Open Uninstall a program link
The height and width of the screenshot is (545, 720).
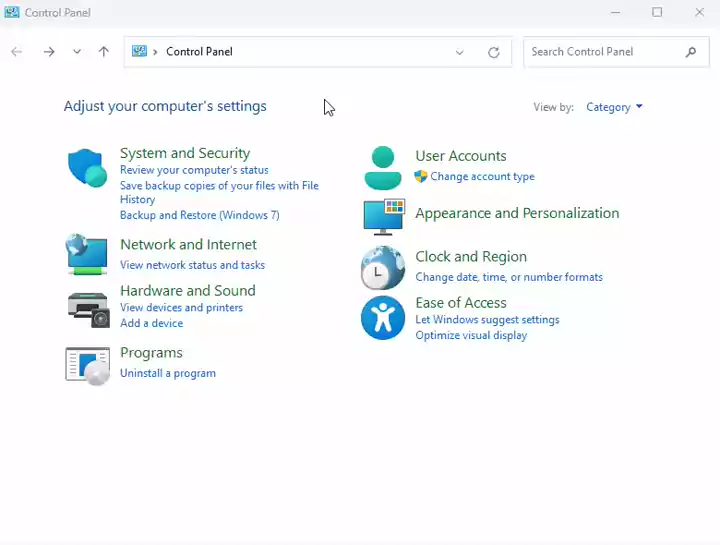(x=167, y=373)
